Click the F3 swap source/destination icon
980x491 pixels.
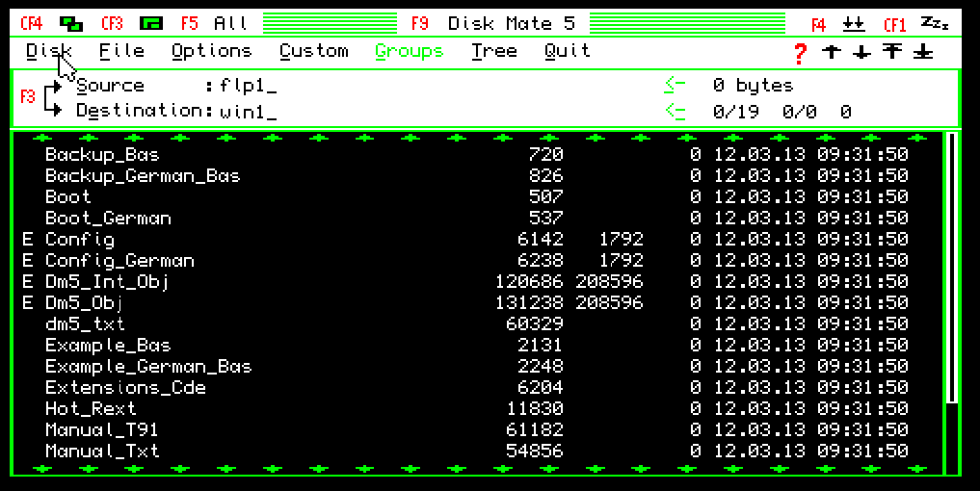coord(41,97)
